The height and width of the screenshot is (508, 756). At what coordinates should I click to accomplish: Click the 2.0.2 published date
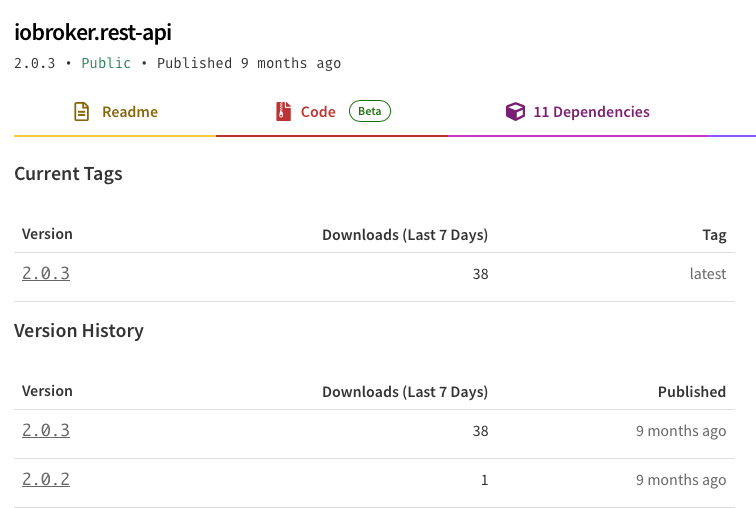680,480
